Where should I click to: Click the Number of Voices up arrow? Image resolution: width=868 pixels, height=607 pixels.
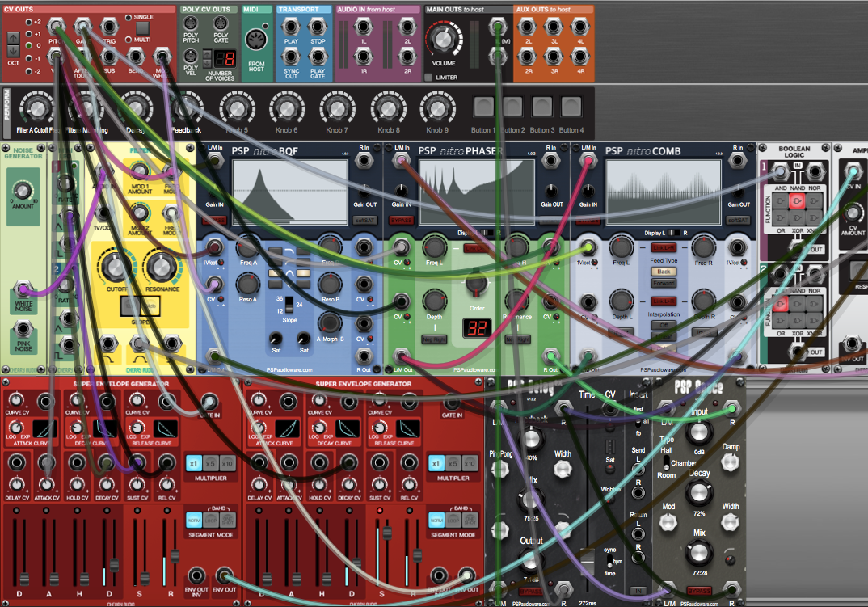coord(208,54)
